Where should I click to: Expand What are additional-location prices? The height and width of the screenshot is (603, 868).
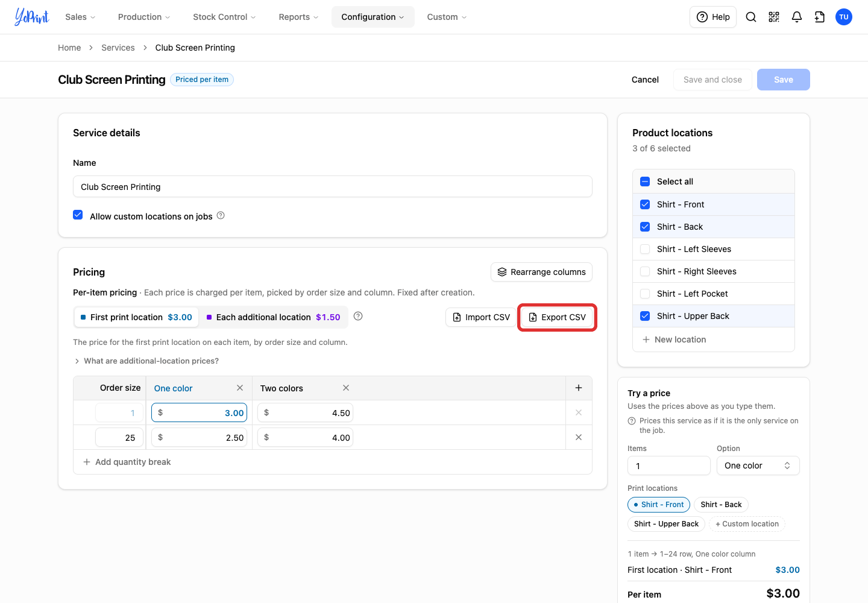click(146, 361)
